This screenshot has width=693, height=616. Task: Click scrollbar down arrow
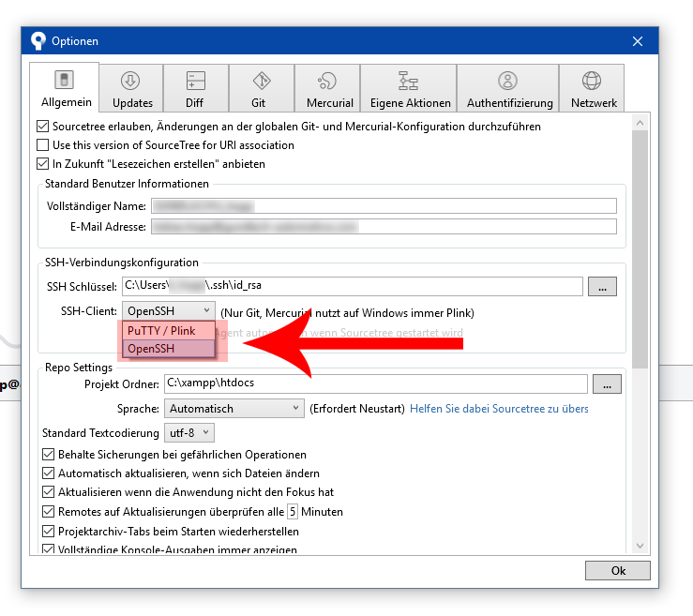(x=640, y=546)
